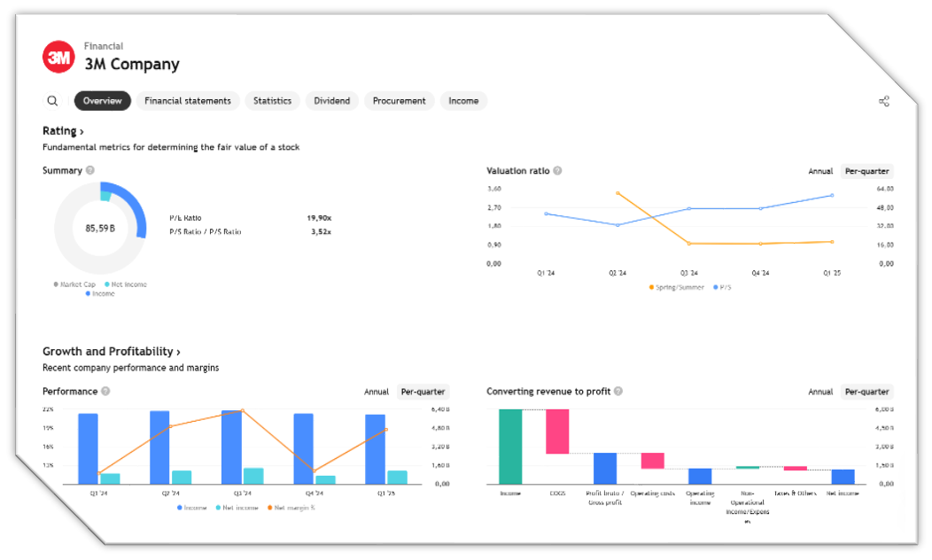Image resolution: width=932 pixels, height=560 pixels.
Task: Toggle Net income legend under Summary donut
Action: (x=126, y=284)
